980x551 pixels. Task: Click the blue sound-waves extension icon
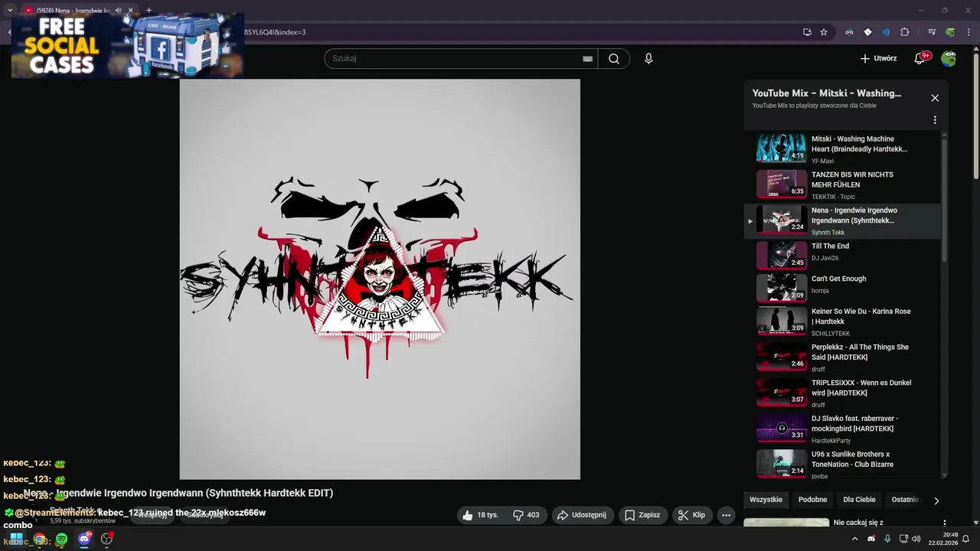[x=886, y=32]
